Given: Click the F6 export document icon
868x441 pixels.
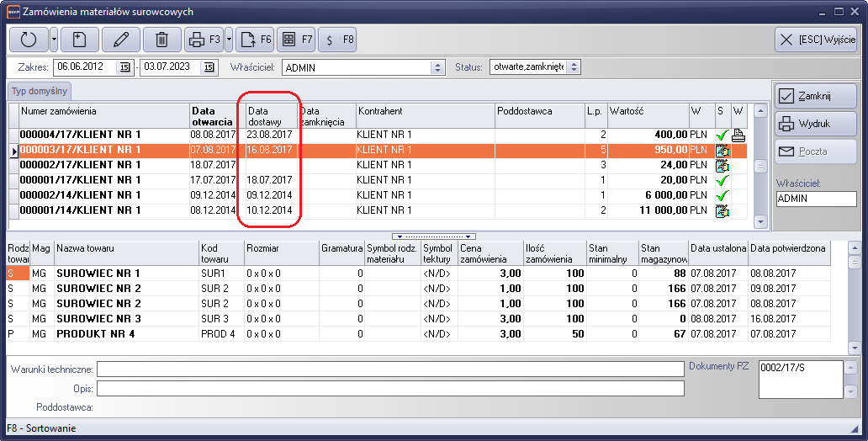Looking at the screenshot, I should click(x=255, y=40).
